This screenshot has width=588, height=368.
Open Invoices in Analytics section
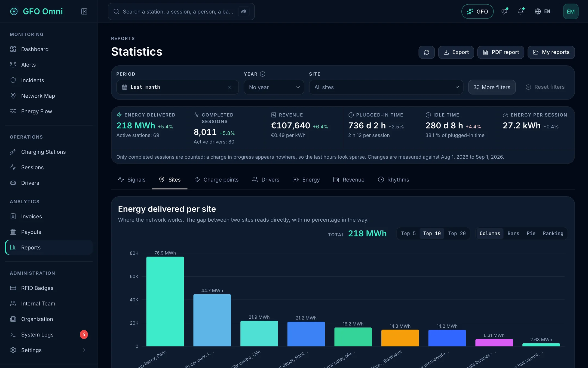click(x=49, y=216)
